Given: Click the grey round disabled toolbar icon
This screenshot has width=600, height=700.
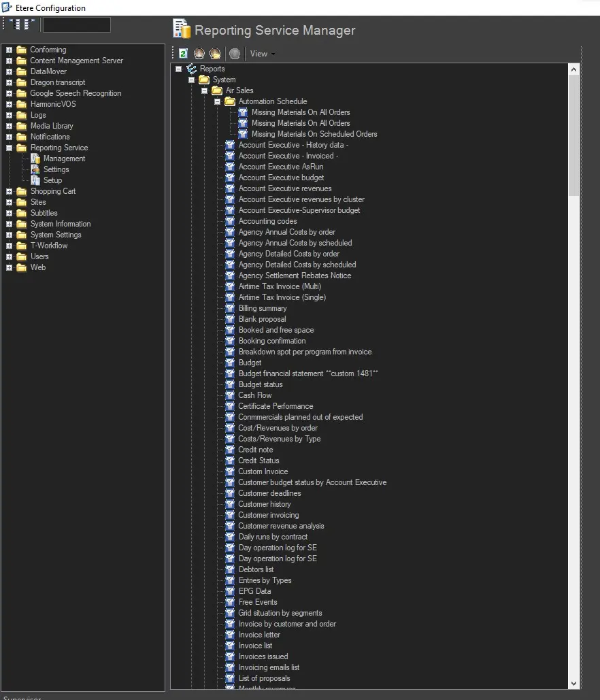Looking at the screenshot, I should (235, 54).
